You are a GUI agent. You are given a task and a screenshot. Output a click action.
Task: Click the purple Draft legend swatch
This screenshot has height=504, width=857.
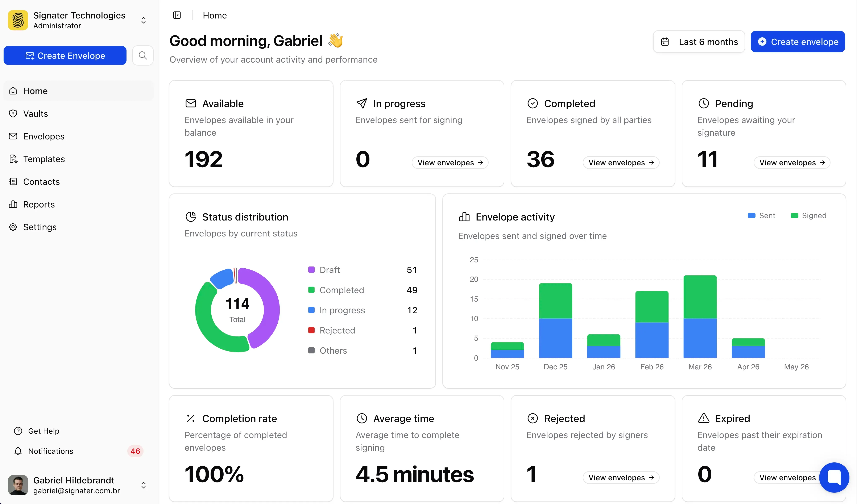tap(311, 270)
